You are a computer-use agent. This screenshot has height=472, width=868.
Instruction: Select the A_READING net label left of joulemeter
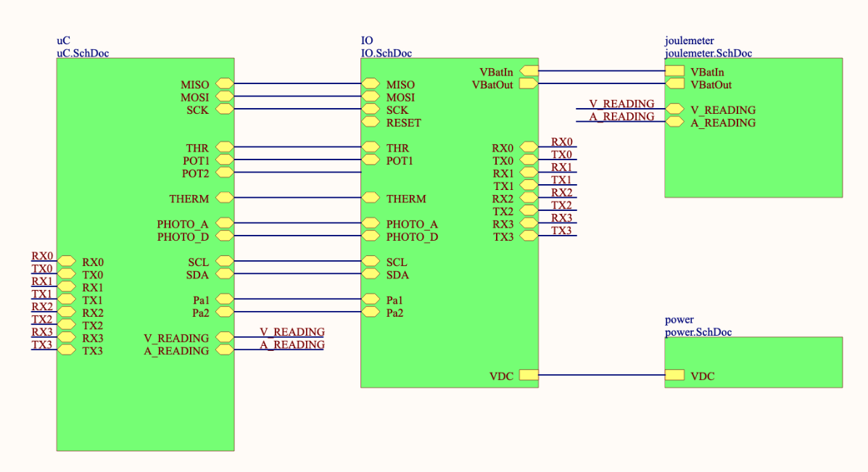[621, 116]
